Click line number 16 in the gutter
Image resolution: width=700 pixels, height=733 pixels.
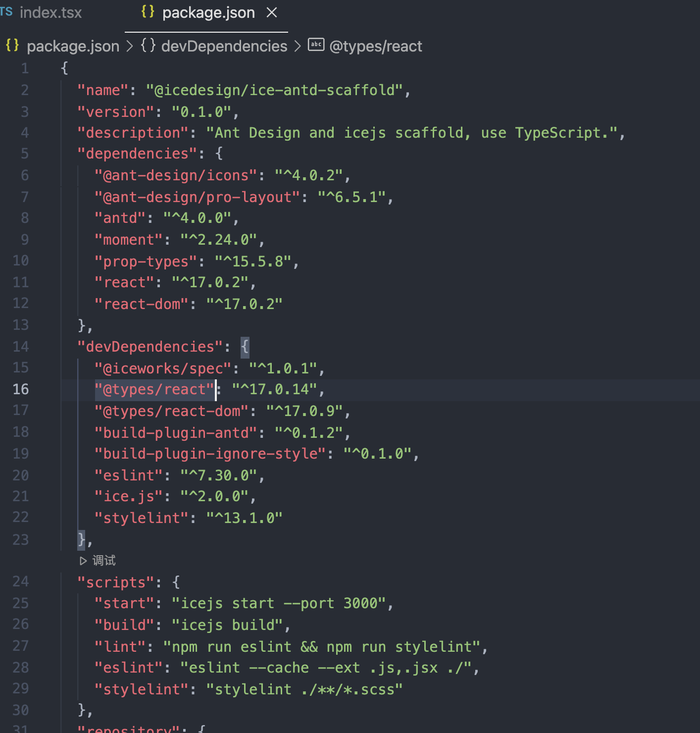pyautogui.click(x=20, y=389)
